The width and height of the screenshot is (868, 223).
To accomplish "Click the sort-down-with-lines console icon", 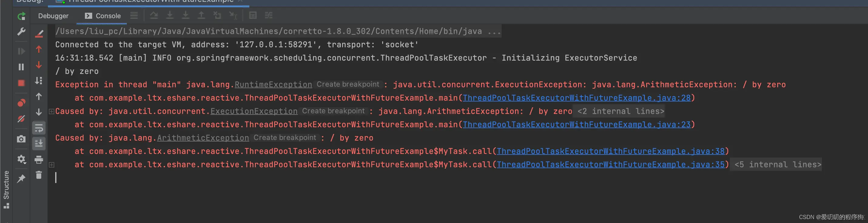I will pos(39,81).
